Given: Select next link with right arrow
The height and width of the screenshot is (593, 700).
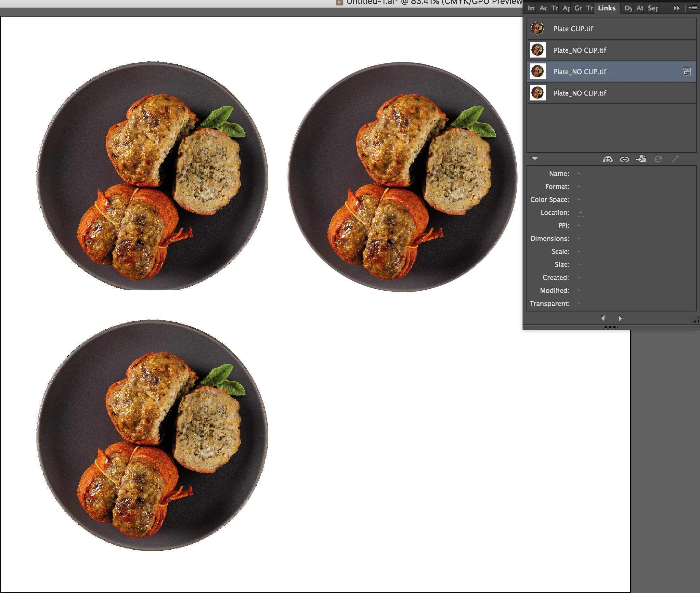Looking at the screenshot, I should 620,318.
